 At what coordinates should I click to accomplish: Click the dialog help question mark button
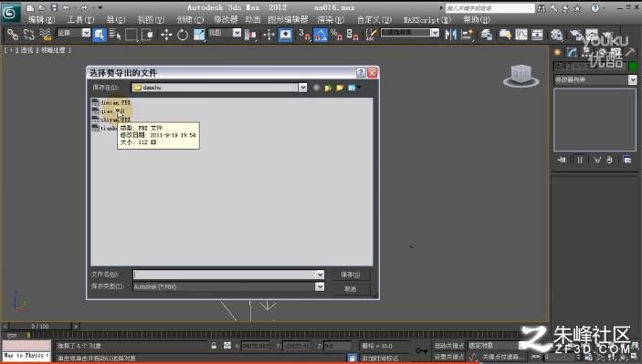click(361, 72)
